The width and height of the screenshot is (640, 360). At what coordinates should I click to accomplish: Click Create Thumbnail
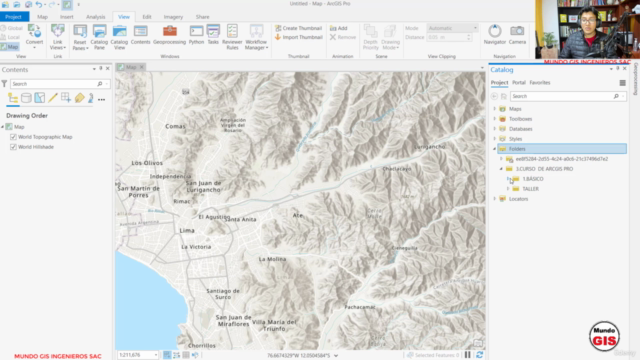299,28
